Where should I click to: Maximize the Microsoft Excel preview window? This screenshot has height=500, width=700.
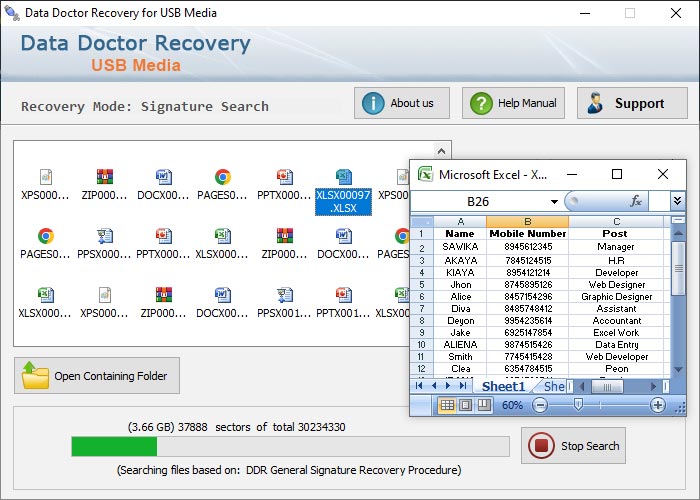[x=617, y=174]
